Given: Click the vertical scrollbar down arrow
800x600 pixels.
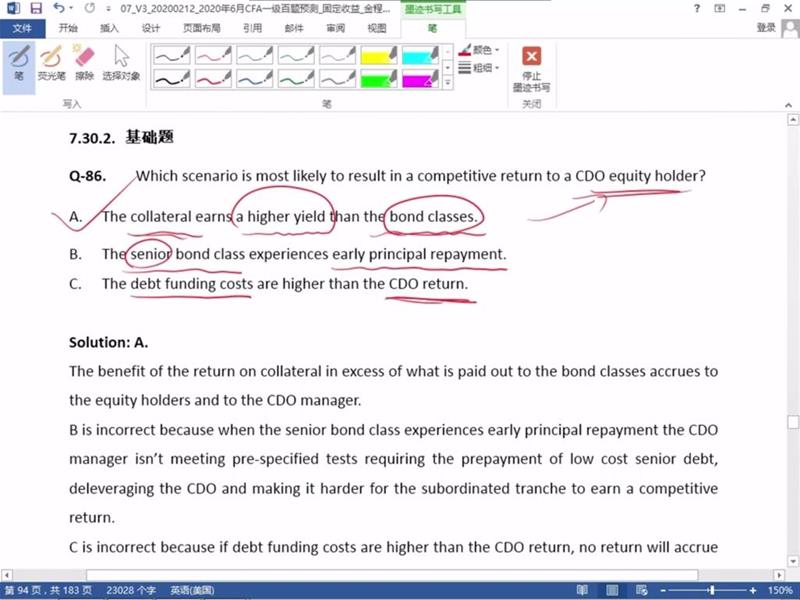Looking at the screenshot, I should click(793, 561).
